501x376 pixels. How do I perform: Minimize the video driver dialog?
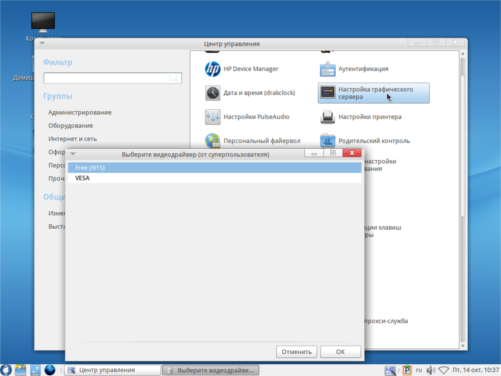[314, 153]
